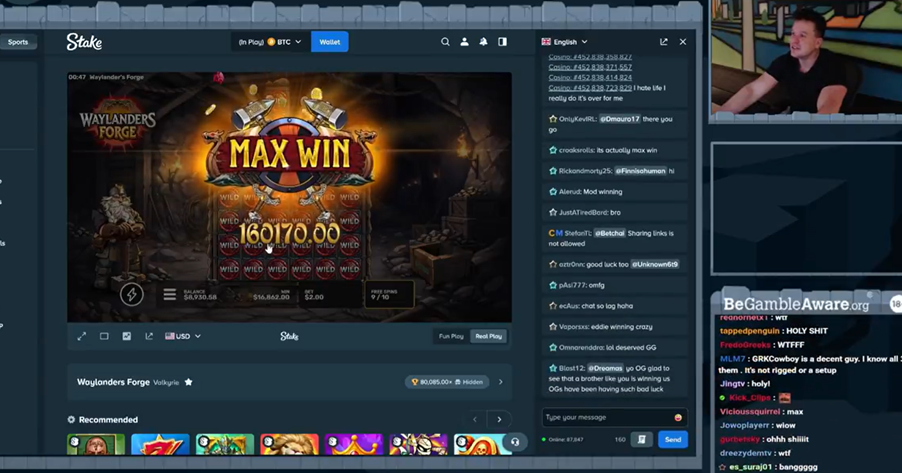Open chat rules scroll icon button

click(x=641, y=439)
